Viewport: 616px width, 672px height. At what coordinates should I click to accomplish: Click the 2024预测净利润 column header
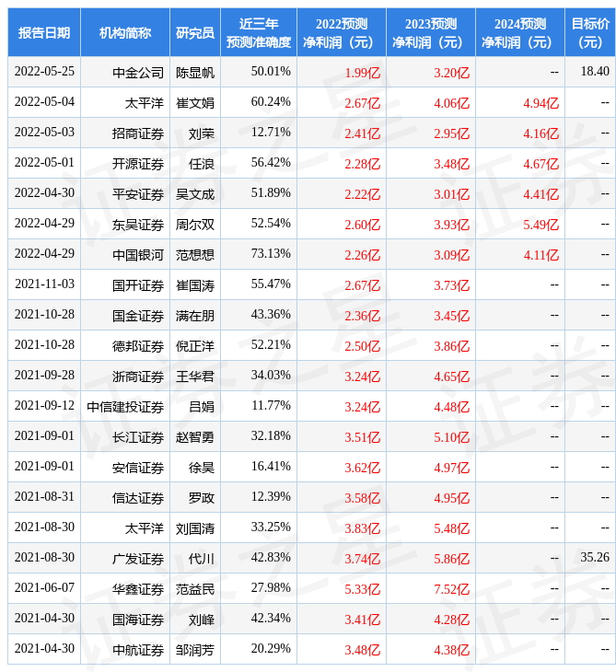click(520, 32)
